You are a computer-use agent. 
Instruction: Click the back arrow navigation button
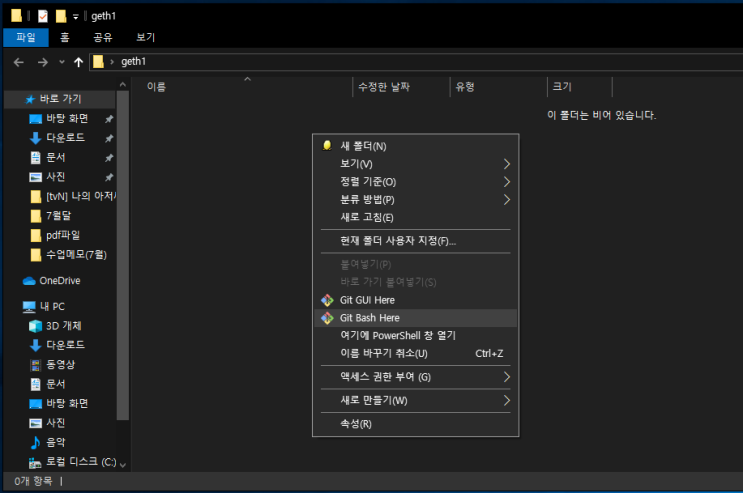coord(19,62)
